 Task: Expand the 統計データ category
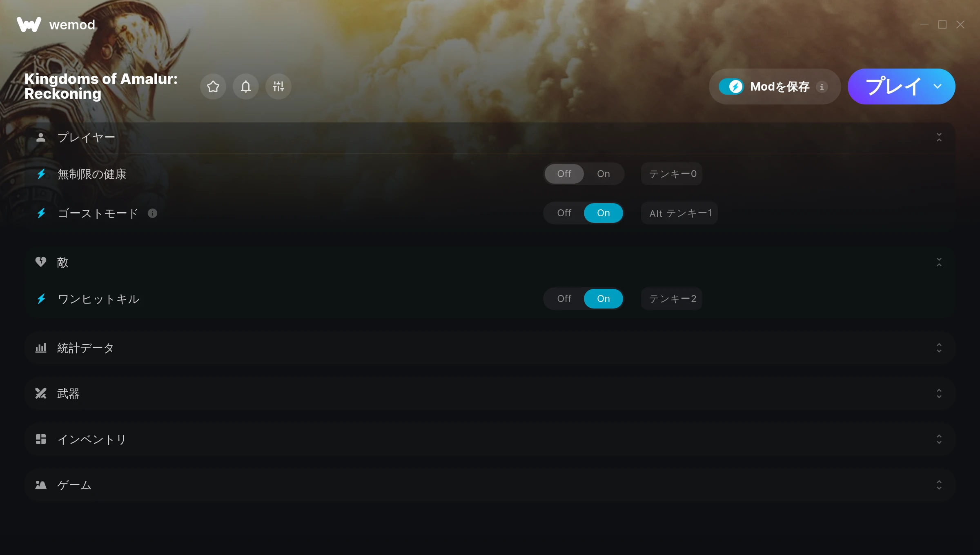490,348
